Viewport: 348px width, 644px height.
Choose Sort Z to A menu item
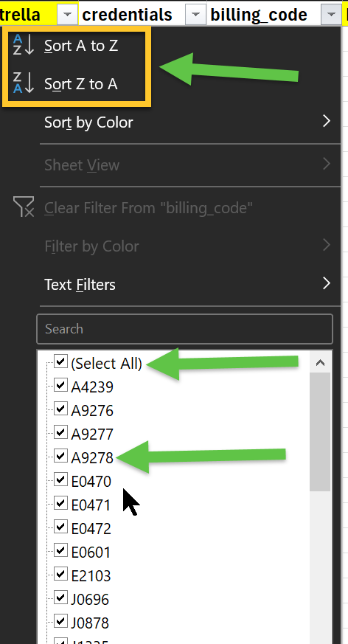81,84
